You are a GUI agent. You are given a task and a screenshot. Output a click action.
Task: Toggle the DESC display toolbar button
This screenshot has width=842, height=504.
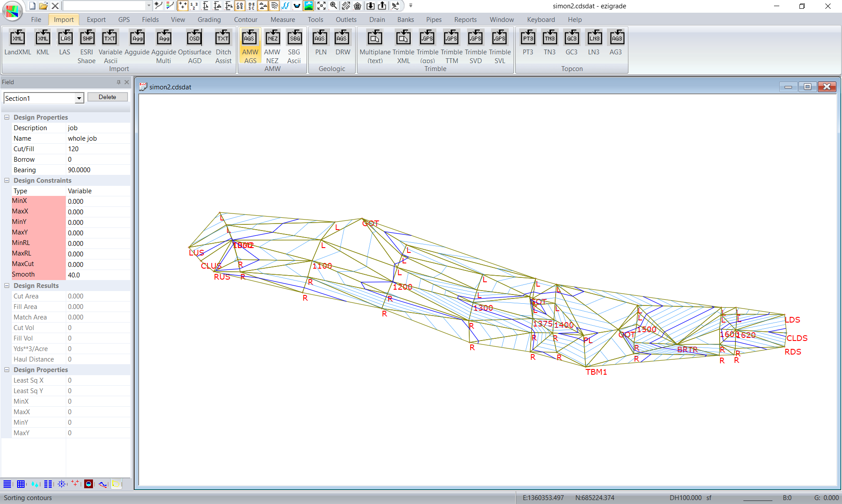(251, 6)
